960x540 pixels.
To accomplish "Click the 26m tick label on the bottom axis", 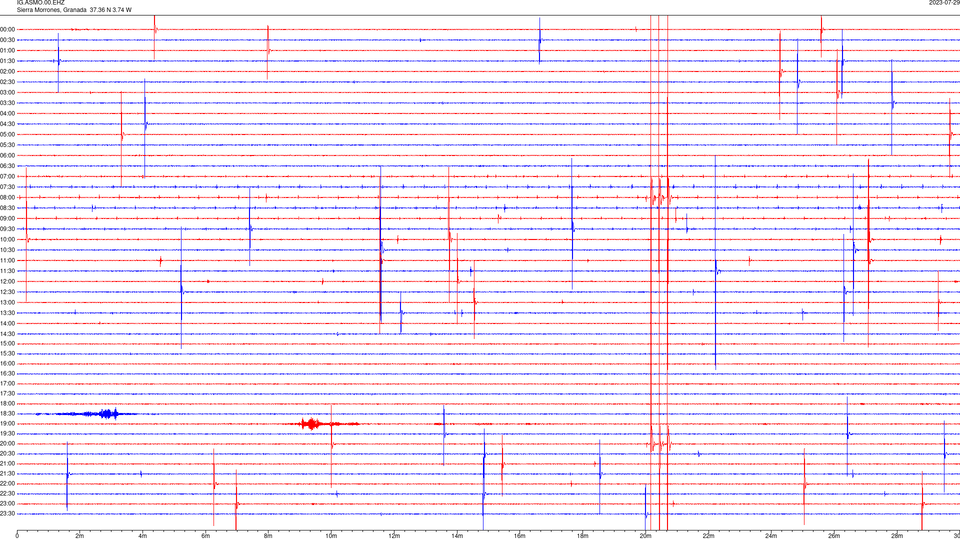I will click(x=834, y=536).
